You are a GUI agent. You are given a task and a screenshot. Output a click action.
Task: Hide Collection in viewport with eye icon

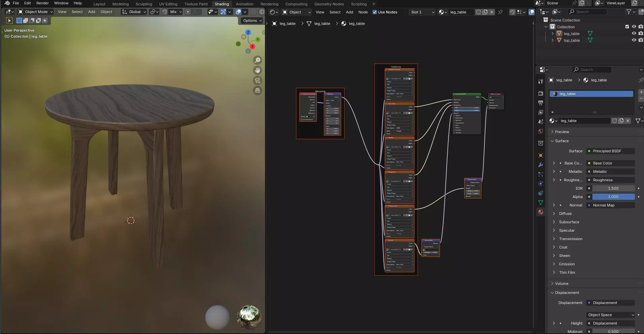pos(634,27)
